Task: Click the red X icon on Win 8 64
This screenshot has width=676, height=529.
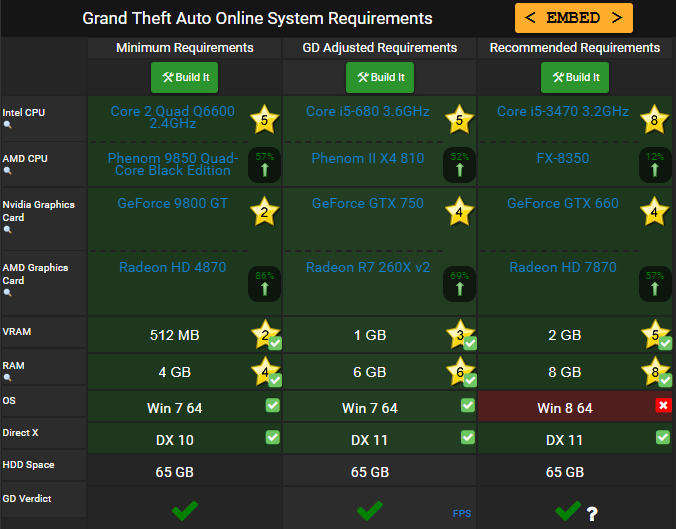Action: [662, 405]
